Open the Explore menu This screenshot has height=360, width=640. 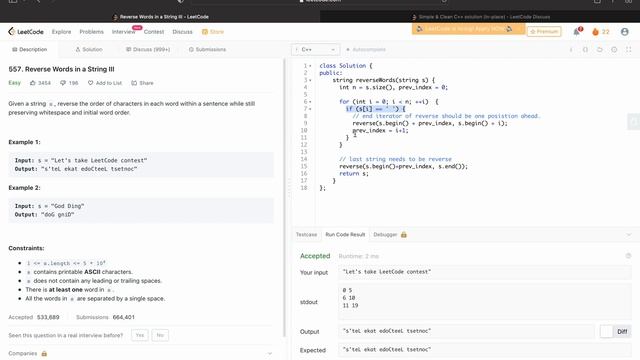tap(61, 31)
